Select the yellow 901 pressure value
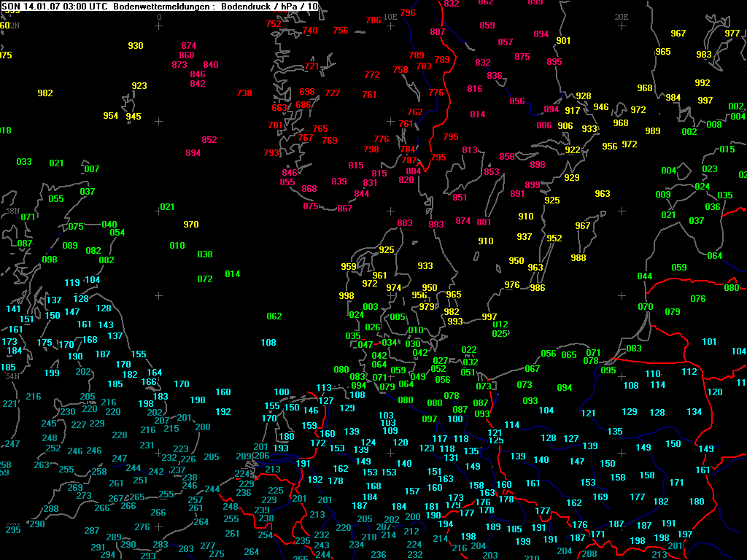This screenshot has width=747, height=560. click(x=563, y=41)
